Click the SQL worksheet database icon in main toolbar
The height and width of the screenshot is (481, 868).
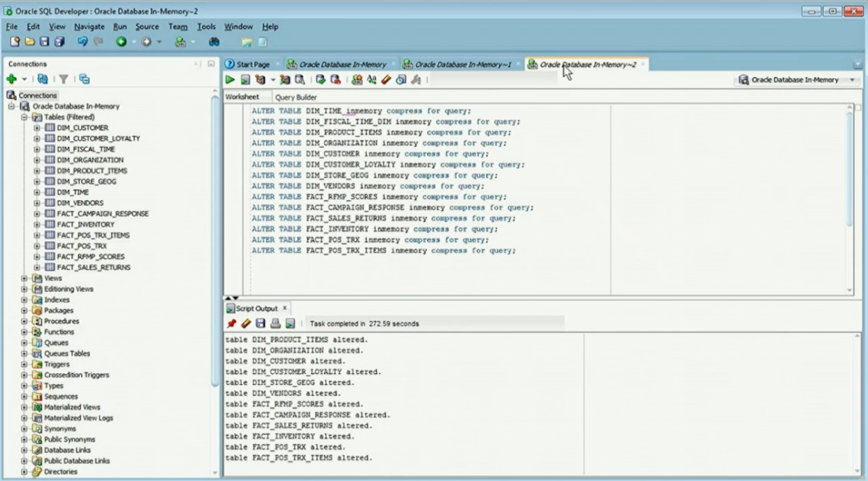(x=180, y=42)
